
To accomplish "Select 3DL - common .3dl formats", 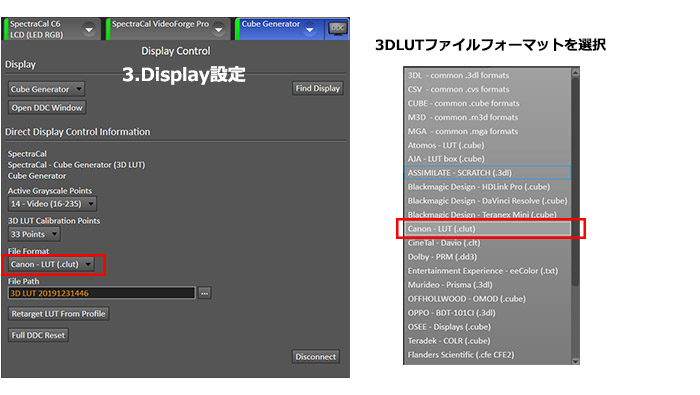I will [488, 75].
